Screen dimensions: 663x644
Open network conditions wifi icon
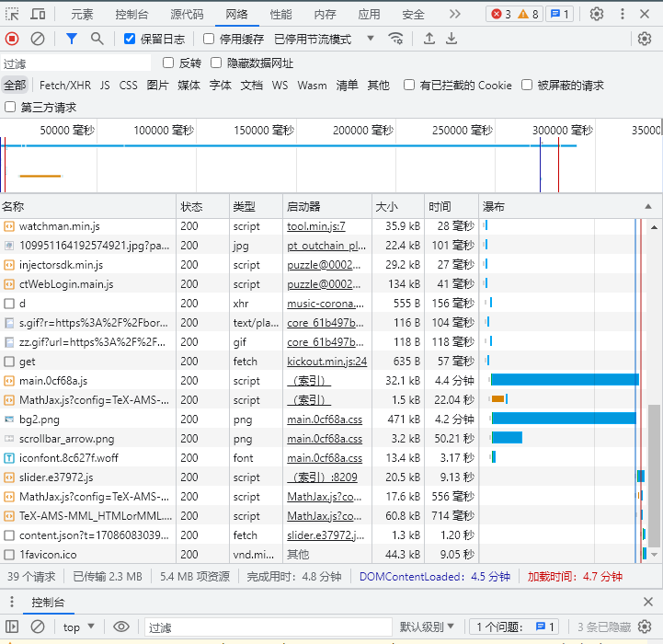pos(395,39)
